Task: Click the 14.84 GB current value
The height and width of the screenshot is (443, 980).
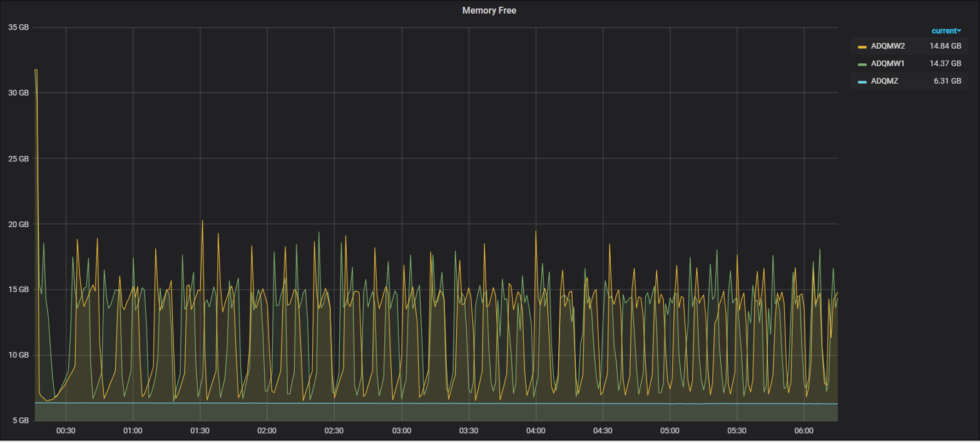Action: (945, 46)
